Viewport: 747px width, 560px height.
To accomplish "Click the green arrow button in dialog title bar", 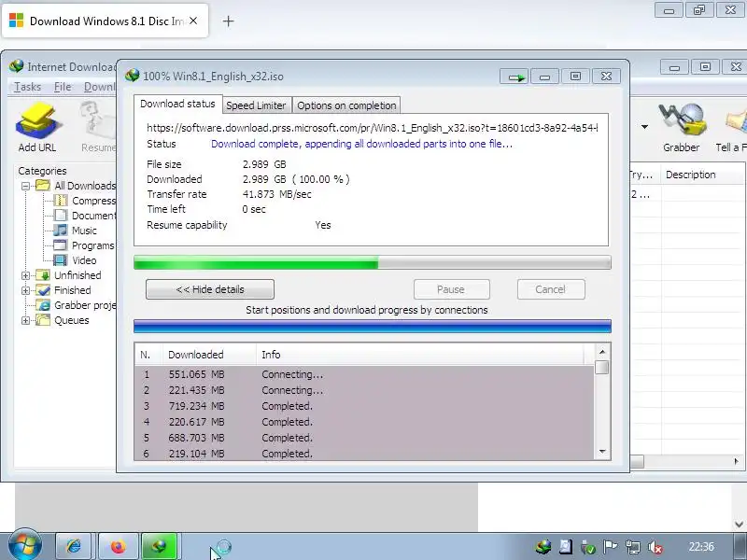I will coord(515,77).
